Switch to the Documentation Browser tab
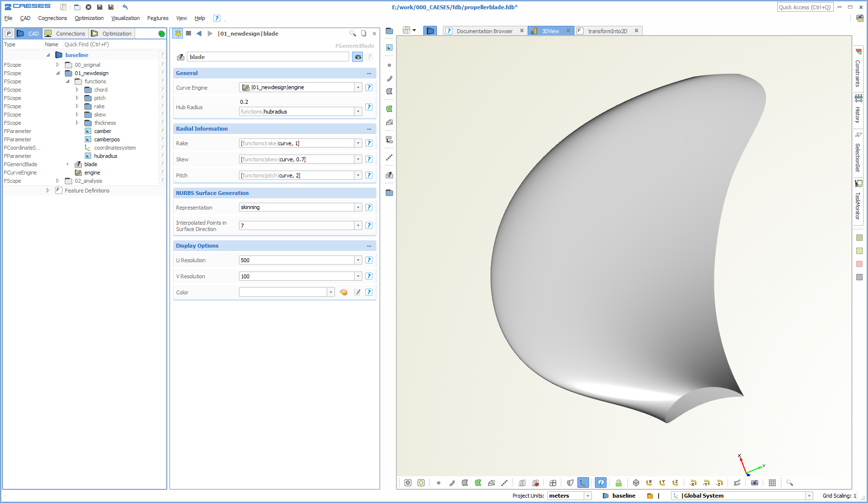 tap(484, 31)
